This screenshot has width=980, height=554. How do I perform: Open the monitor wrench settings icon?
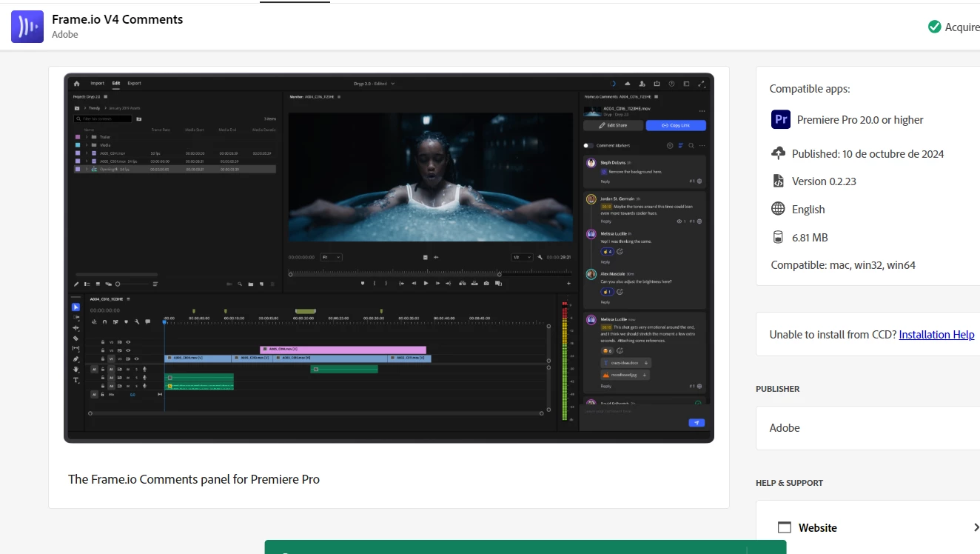tap(540, 257)
